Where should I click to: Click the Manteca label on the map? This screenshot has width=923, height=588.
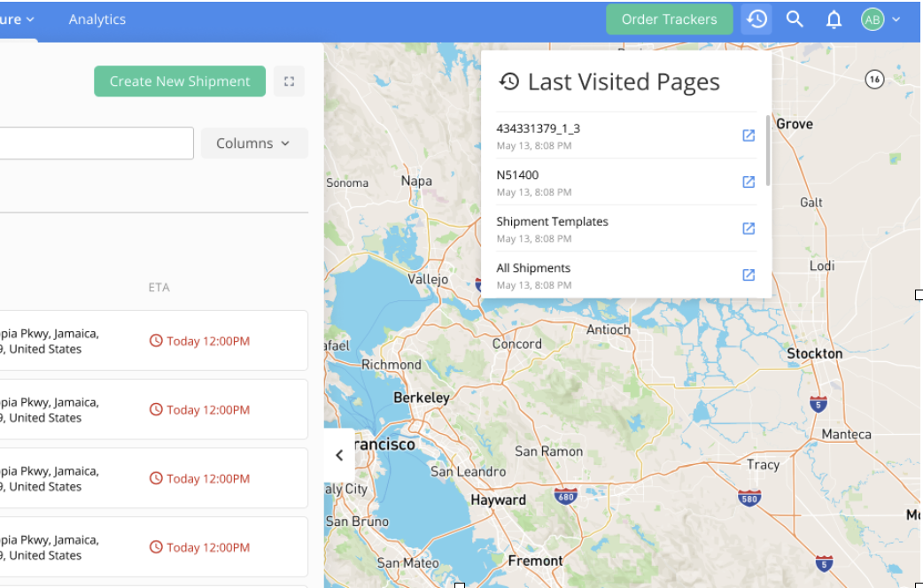[847, 434]
